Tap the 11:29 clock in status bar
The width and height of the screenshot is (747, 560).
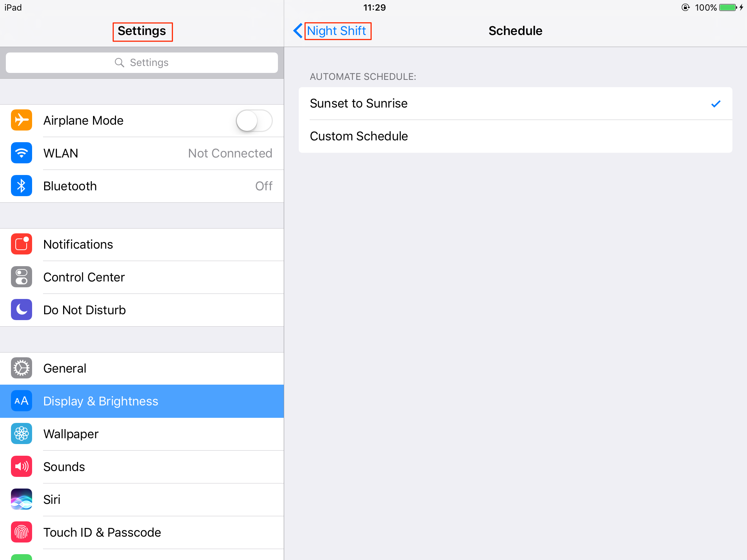375,7
